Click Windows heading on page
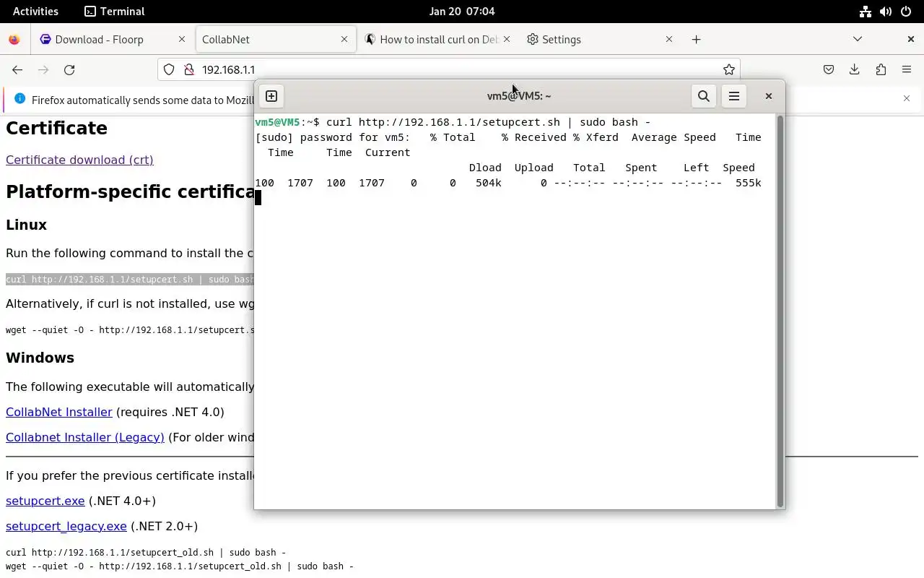924x578 pixels. tap(40, 358)
